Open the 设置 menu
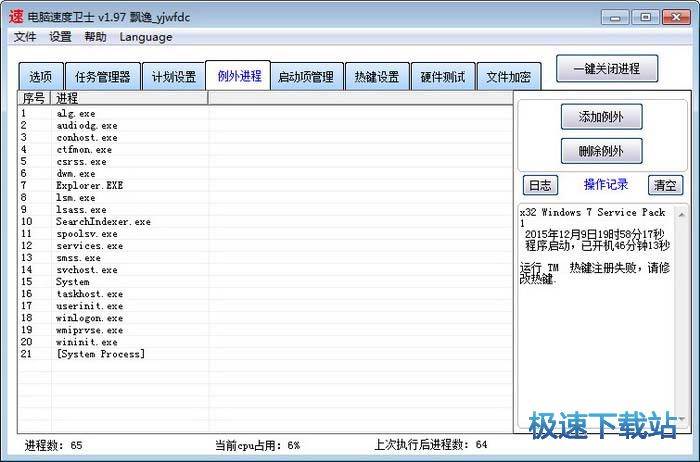 pos(60,37)
